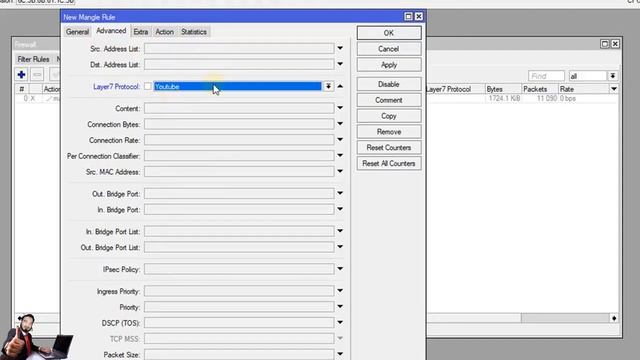Expand the Connection Bytes field
This screenshot has width=640, height=360.
point(340,124)
